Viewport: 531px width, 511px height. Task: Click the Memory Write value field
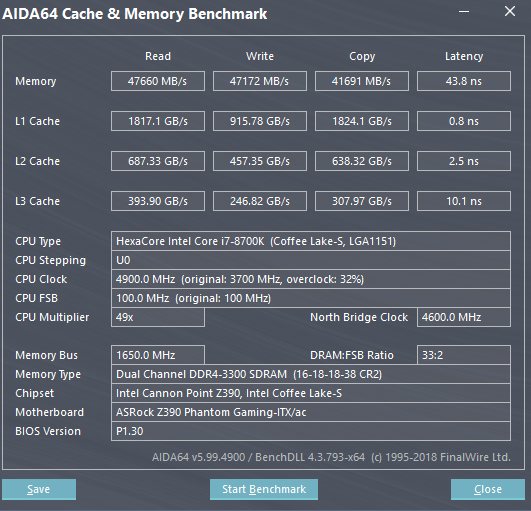click(x=260, y=81)
